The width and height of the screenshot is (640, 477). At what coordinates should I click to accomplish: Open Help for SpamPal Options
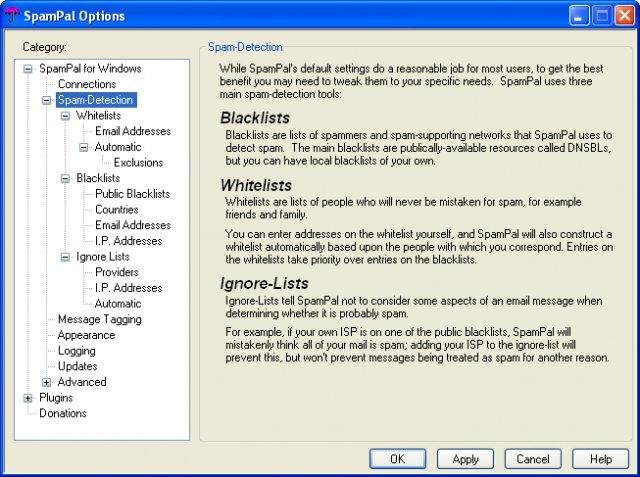click(x=600, y=459)
